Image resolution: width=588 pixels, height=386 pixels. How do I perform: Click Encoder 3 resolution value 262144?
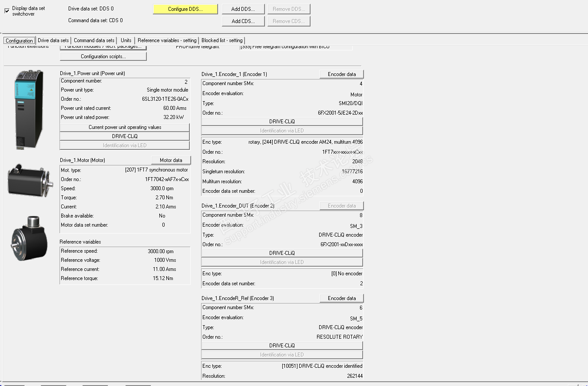pos(354,376)
